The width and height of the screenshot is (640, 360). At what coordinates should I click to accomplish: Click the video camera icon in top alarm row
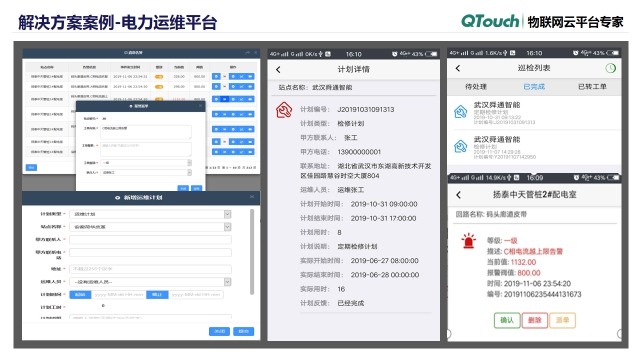pyautogui.click(x=250, y=76)
